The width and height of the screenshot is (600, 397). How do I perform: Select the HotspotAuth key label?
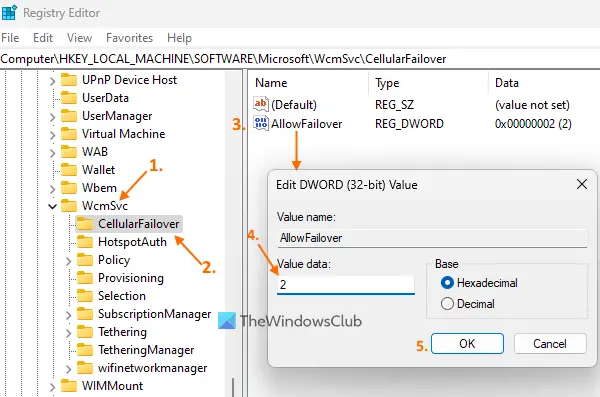coord(132,242)
